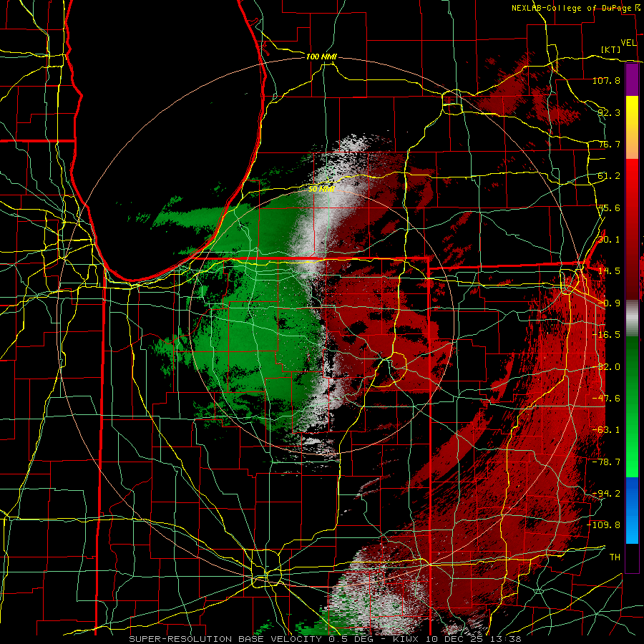Click the [KT] units label
The height and width of the screenshot is (644, 644).
[611, 49]
